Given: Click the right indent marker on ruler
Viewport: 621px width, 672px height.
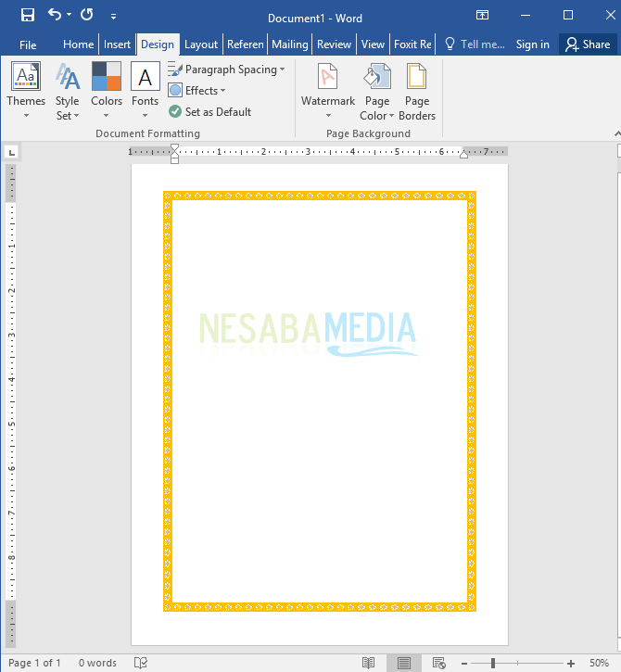Looking at the screenshot, I should click(463, 154).
